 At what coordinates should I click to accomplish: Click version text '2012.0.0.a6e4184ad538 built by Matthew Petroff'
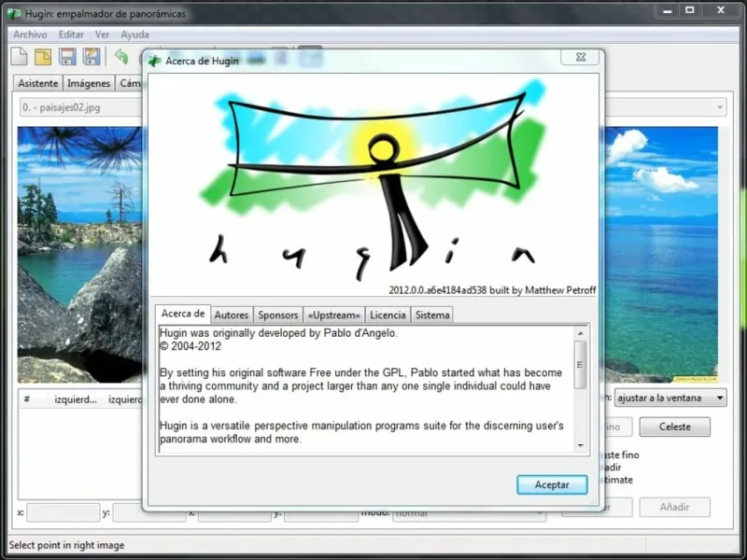[x=492, y=290]
